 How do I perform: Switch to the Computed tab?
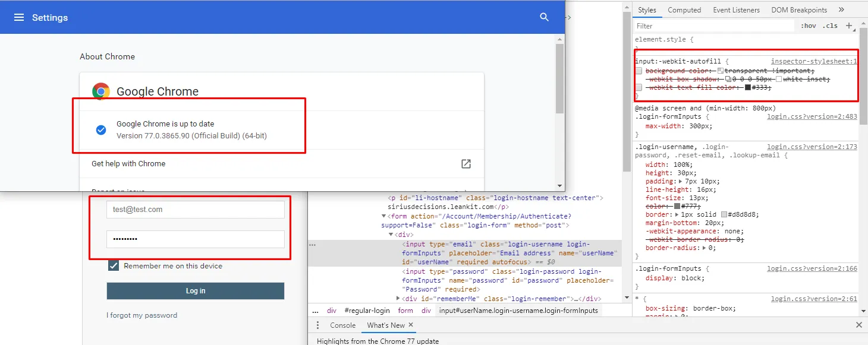click(x=684, y=10)
